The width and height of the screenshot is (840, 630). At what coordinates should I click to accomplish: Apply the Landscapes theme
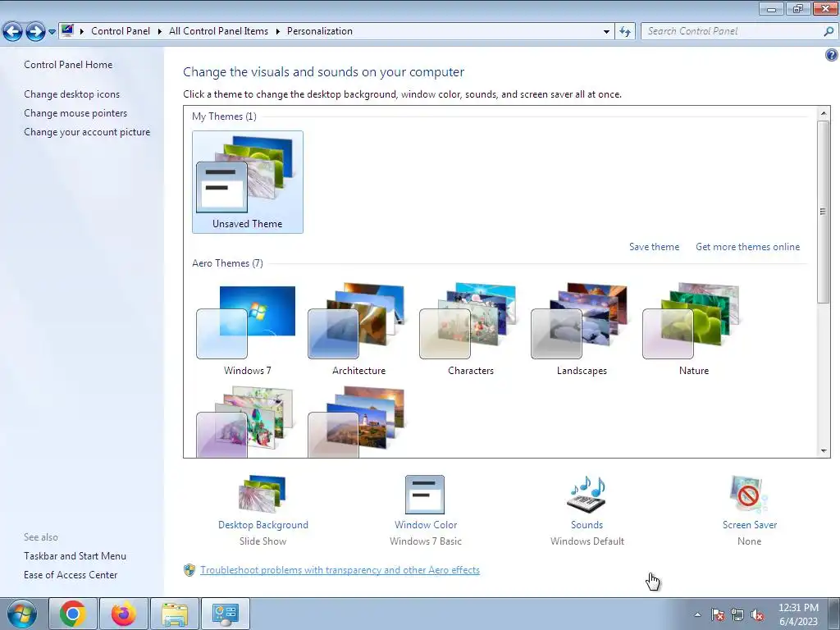pyautogui.click(x=582, y=329)
